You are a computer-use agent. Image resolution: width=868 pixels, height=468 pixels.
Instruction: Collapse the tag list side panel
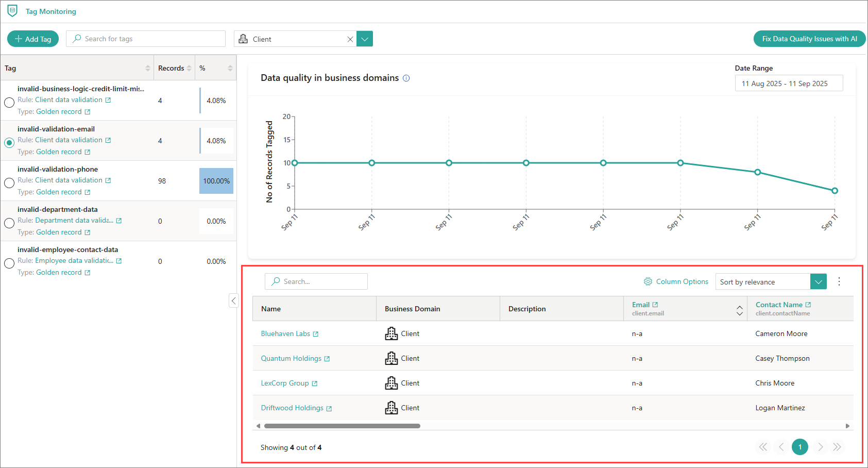pyautogui.click(x=233, y=300)
